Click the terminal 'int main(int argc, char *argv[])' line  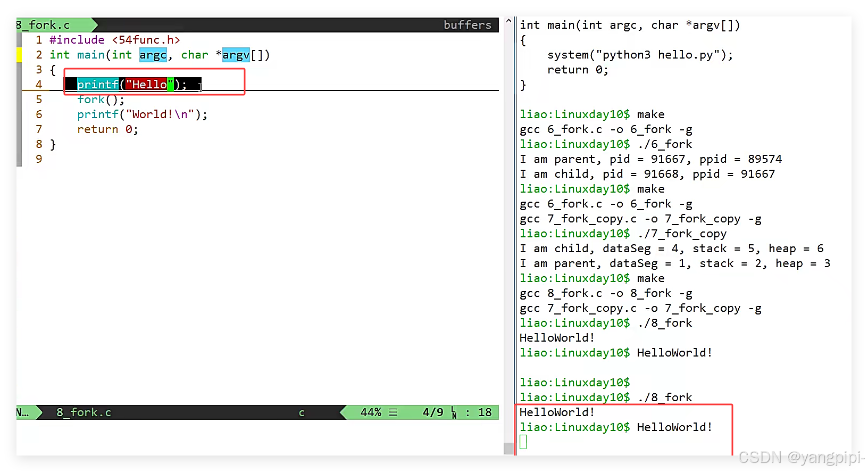coord(630,25)
